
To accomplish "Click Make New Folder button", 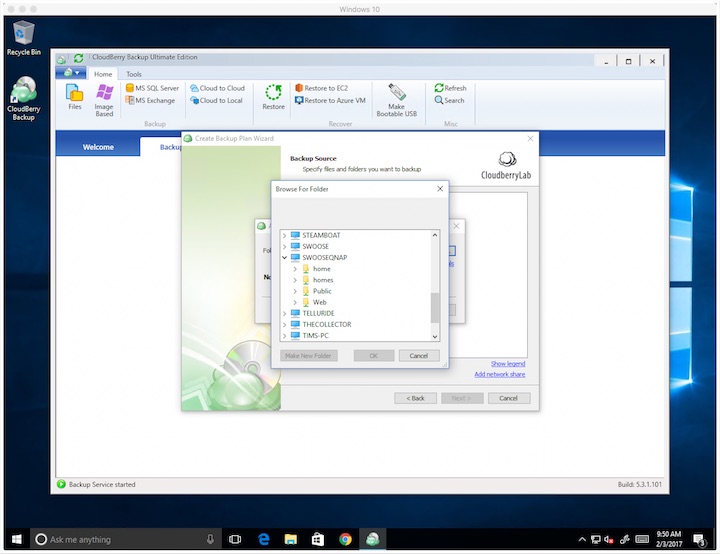I will [309, 356].
